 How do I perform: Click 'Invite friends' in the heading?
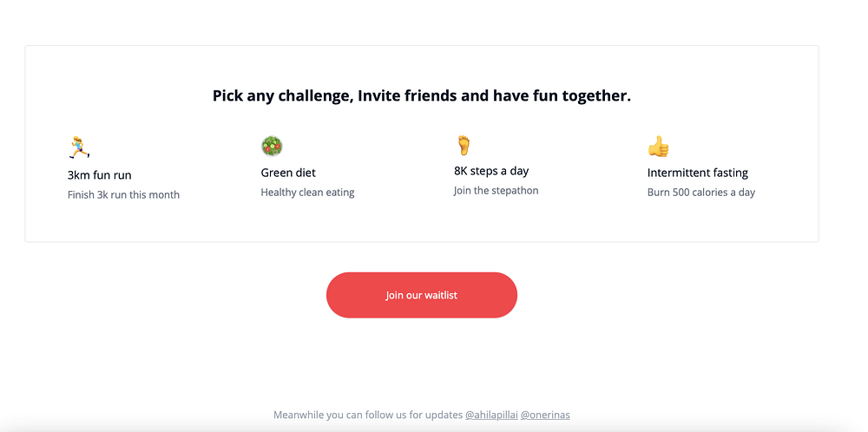[x=407, y=95]
